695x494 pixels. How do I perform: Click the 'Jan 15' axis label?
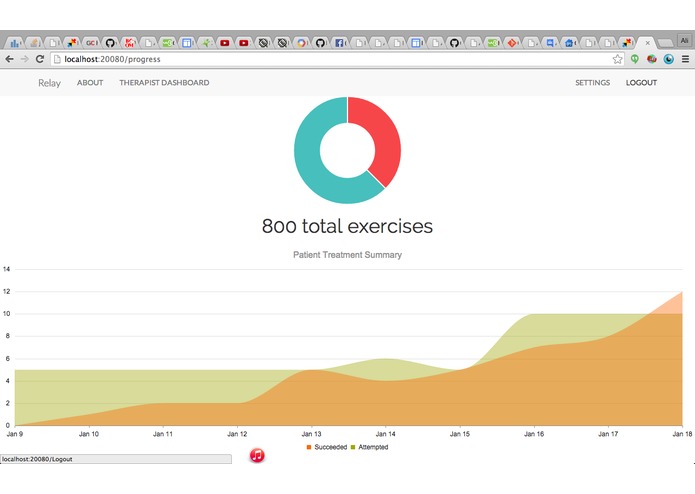460,434
